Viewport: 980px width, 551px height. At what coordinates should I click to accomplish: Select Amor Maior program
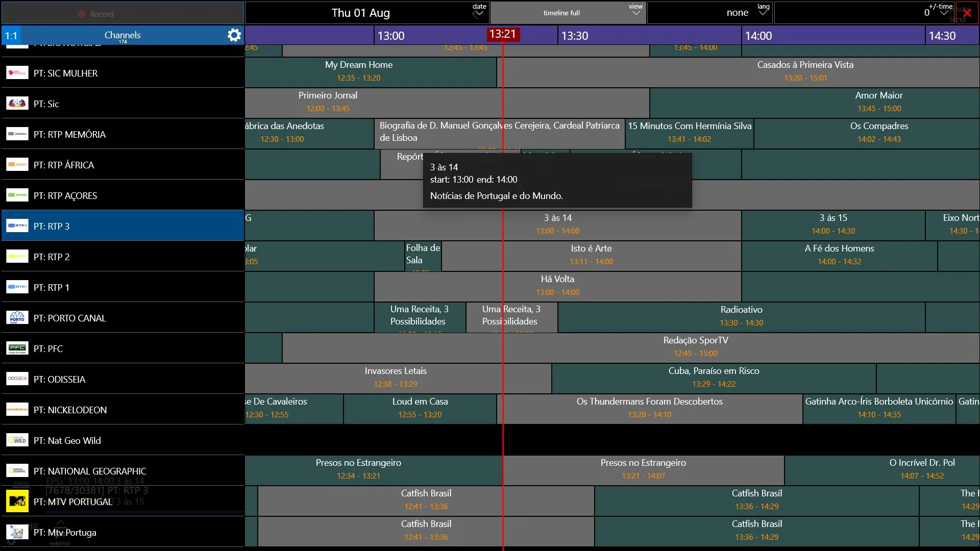(x=815, y=103)
